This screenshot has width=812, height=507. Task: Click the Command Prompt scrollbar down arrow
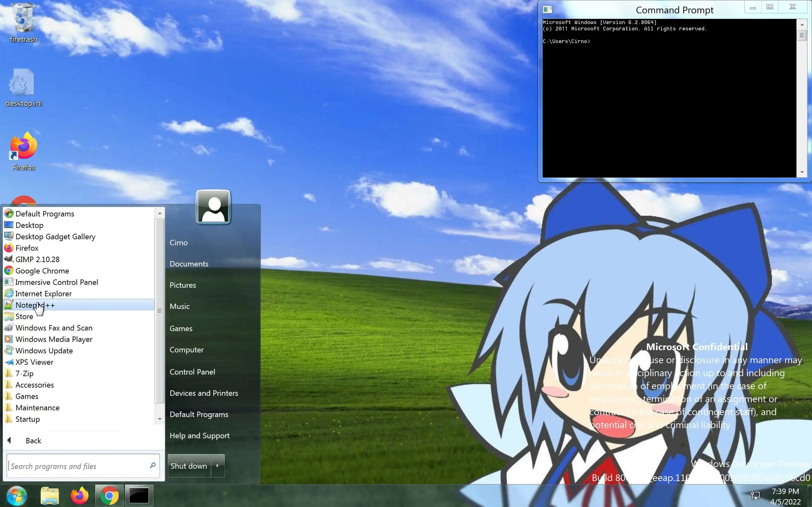coord(802,172)
